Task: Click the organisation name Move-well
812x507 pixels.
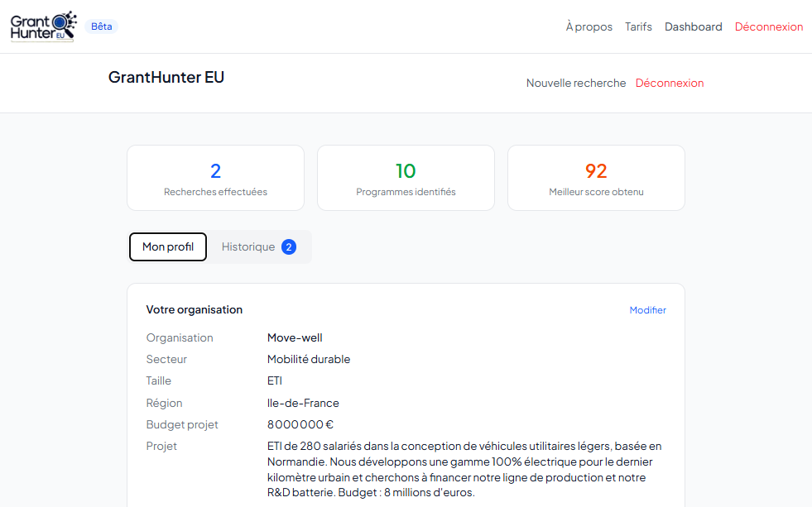Action: click(295, 337)
